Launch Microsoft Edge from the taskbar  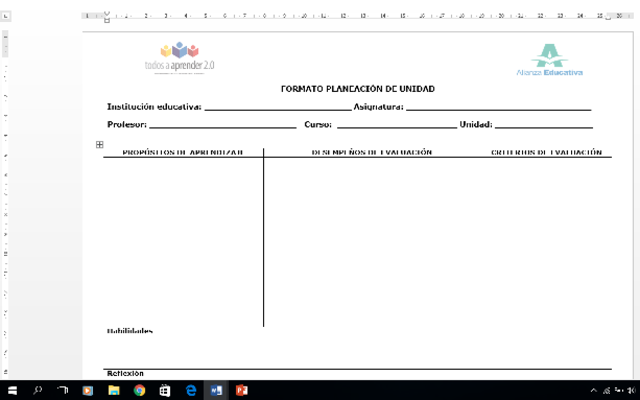pos(191,391)
